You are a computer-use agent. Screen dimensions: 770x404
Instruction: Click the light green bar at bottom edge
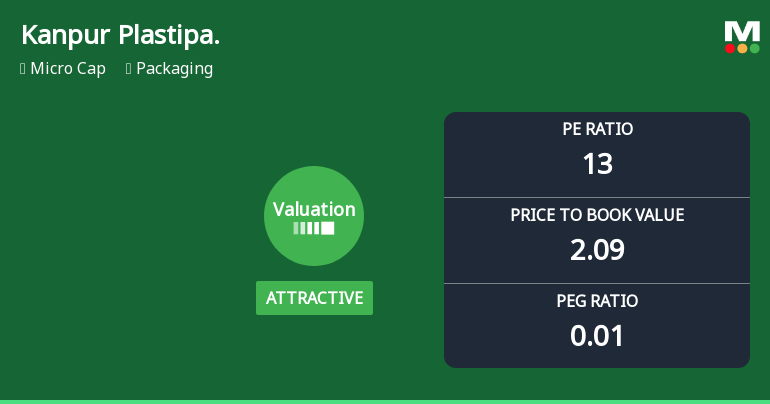point(385,401)
